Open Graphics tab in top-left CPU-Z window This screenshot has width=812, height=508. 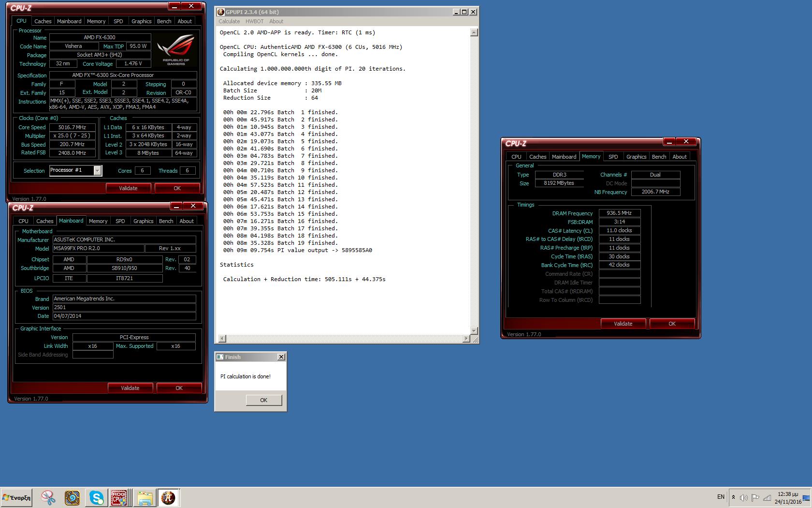tap(142, 21)
